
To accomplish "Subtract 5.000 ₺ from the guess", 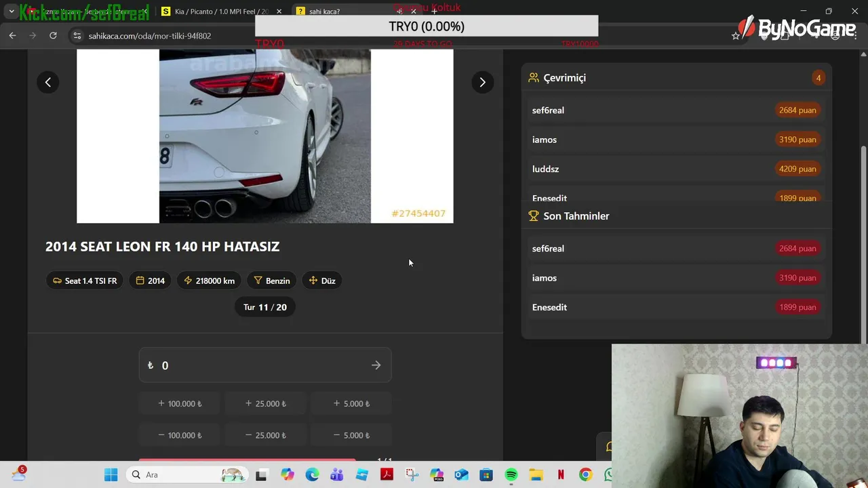I will [x=351, y=435].
